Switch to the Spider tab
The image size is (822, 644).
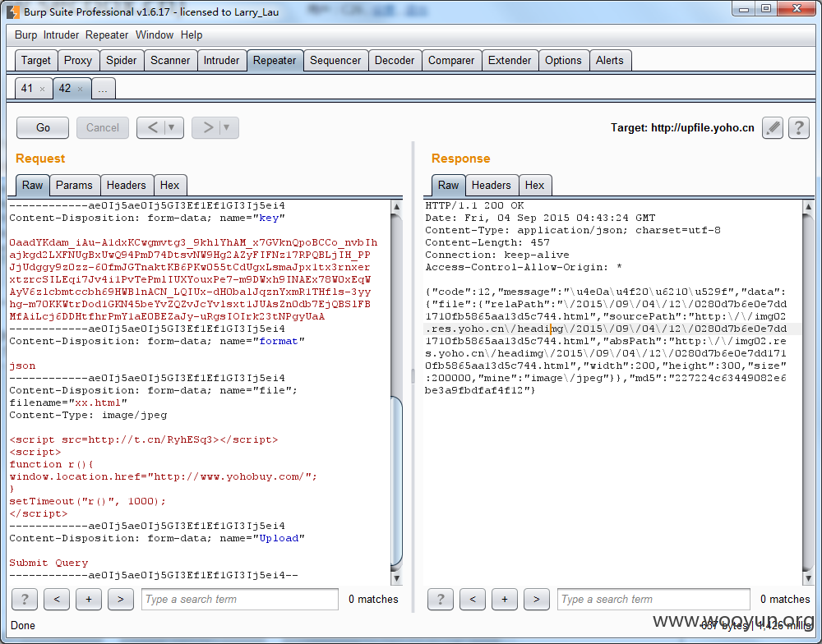[x=121, y=60]
